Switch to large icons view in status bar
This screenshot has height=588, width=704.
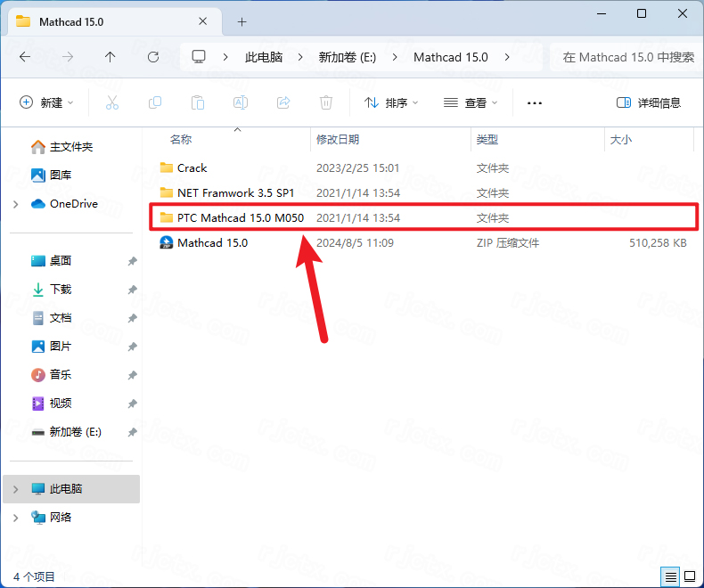pos(689,576)
